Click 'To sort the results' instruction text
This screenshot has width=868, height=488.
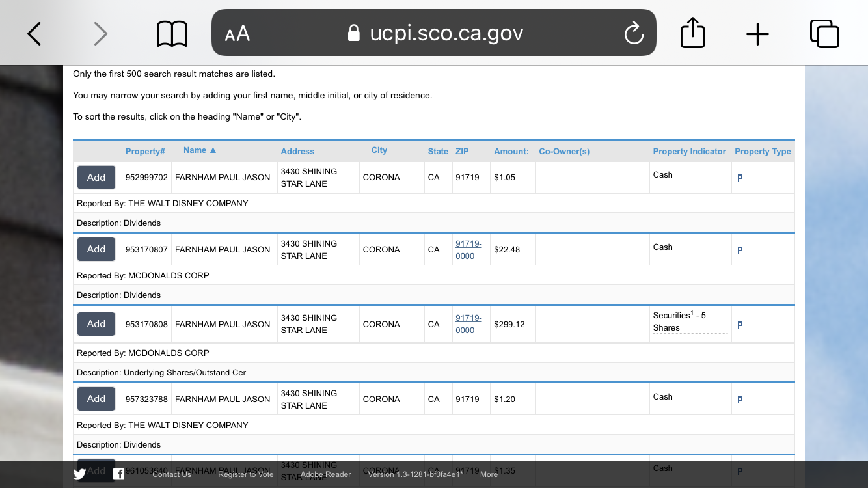(187, 116)
